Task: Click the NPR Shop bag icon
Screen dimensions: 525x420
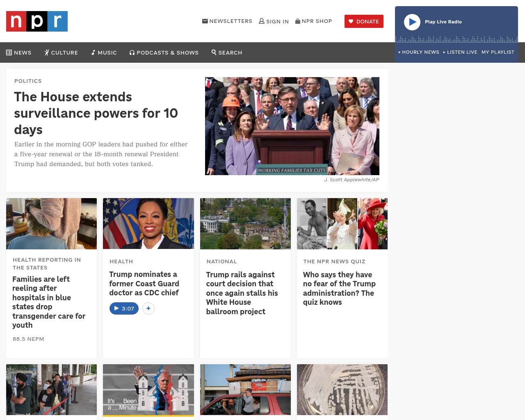Action: coord(298,21)
